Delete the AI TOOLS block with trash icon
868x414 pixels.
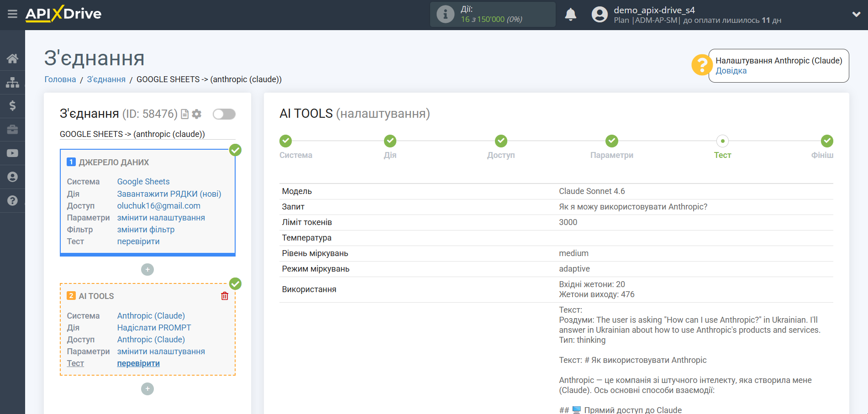tap(225, 296)
